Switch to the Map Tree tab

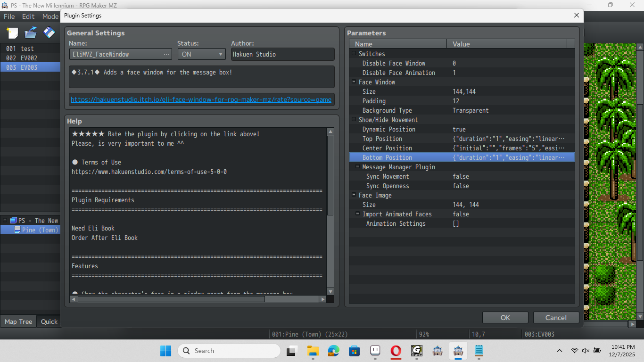pos(18,321)
